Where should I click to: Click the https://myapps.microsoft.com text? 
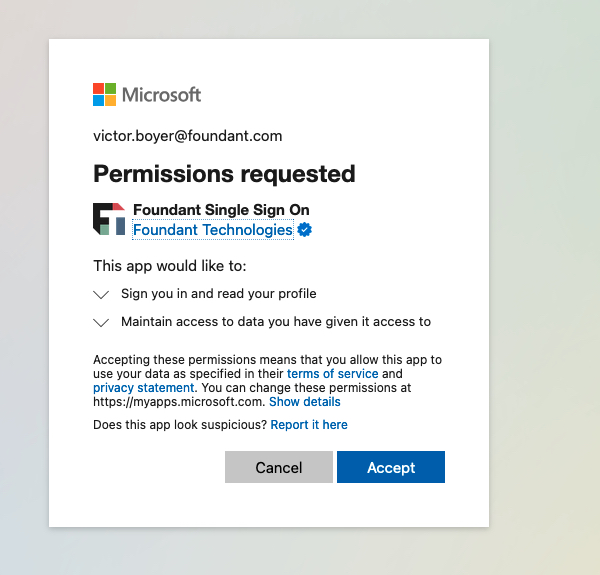point(178,402)
